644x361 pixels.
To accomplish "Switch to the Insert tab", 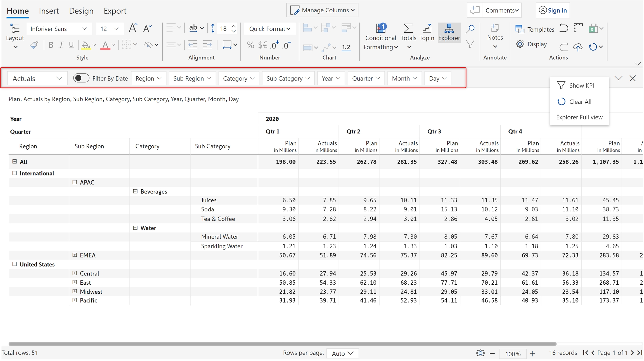I will click(49, 11).
